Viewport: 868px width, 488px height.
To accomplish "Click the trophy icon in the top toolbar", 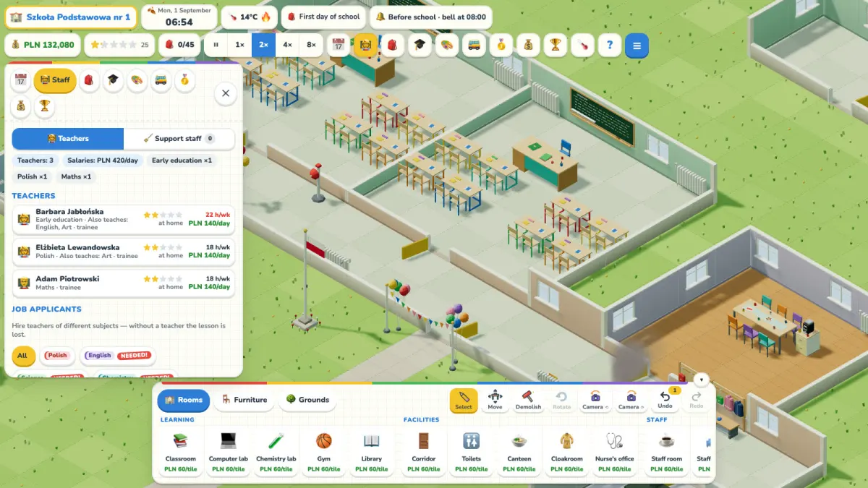I will (x=555, y=45).
